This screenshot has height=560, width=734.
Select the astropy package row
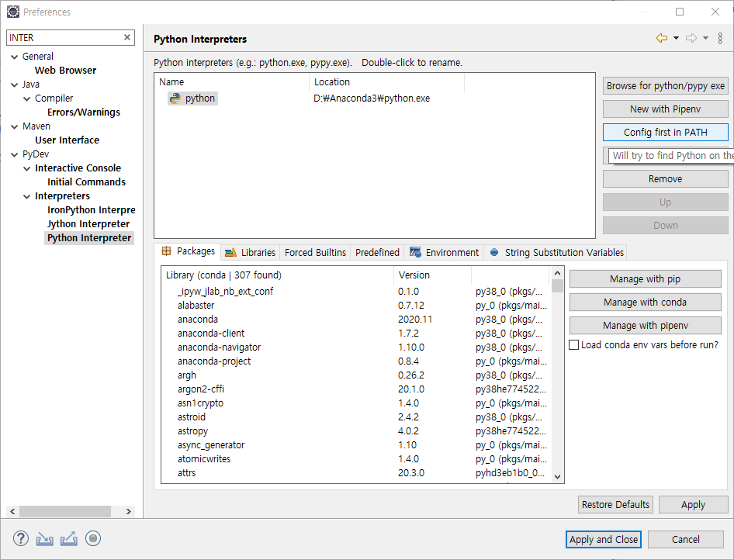[x=356, y=431]
